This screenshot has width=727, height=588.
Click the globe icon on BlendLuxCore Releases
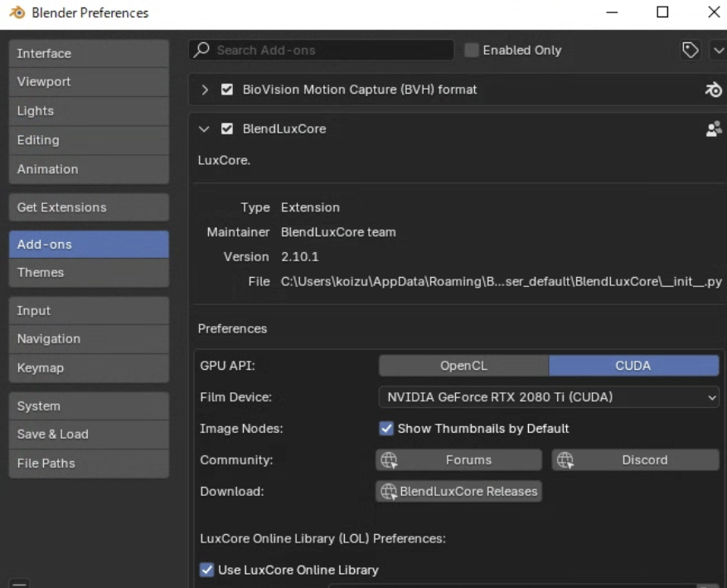point(389,492)
